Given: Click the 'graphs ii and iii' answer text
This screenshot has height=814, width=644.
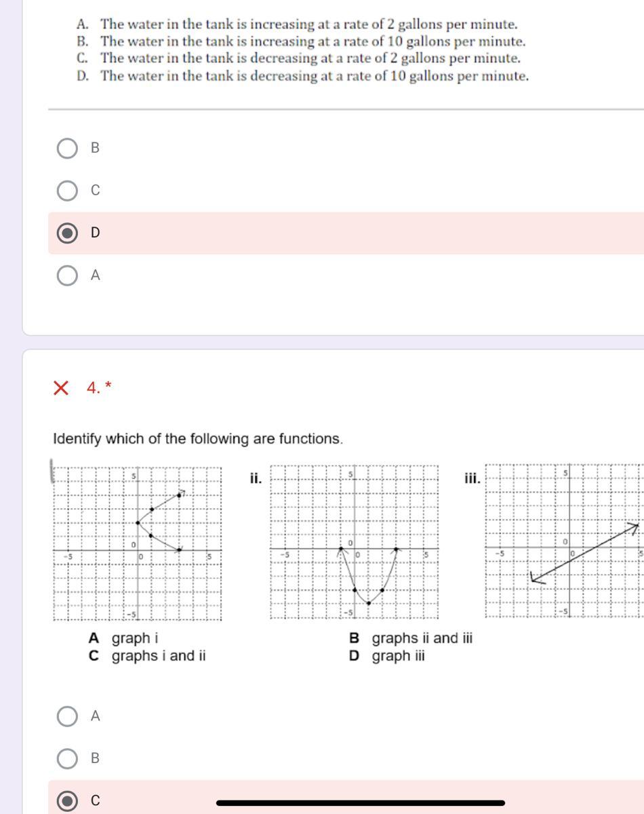Looking at the screenshot, I should pos(422,638).
